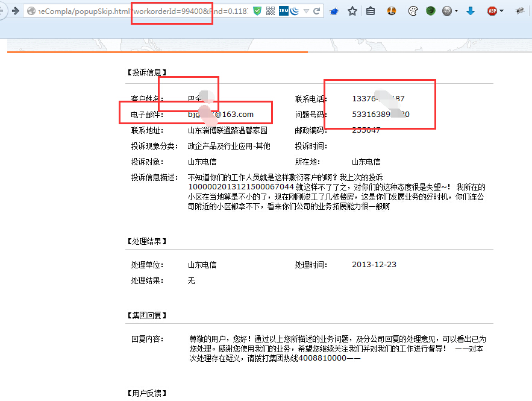
Task: Reload the page with refresh icon
Action: (x=316, y=11)
